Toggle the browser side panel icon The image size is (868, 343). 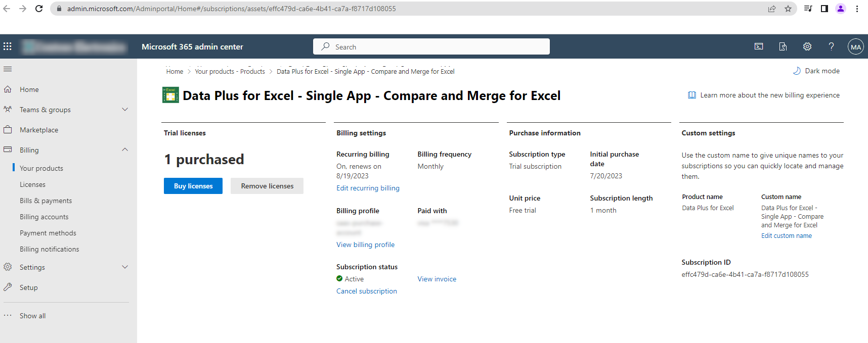click(x=824, y=9)
